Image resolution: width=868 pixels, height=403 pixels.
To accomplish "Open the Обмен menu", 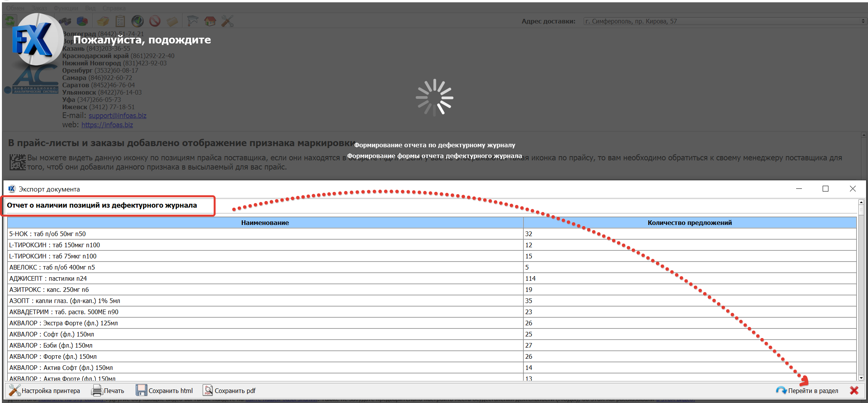I will pyautogui.click(x=15, y=8).
